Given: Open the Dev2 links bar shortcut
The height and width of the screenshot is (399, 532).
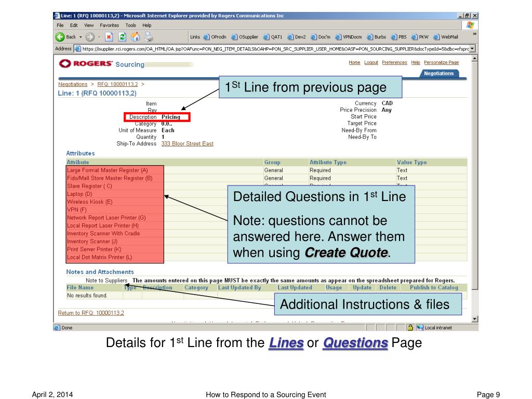Looking at the screenshot, I should pyautogui.click(x=297, y=37).
